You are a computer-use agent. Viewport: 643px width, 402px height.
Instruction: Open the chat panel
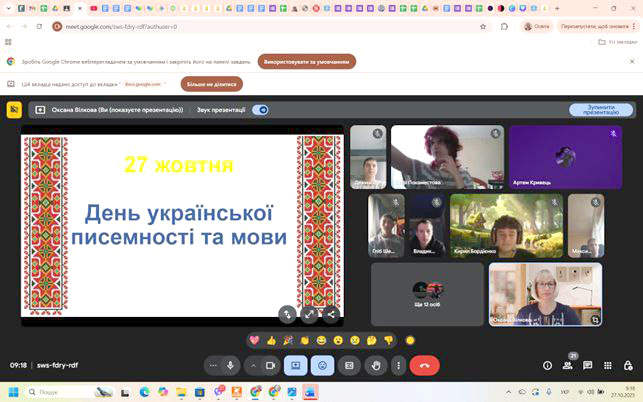pyautogui.click(x=588, y=366)
